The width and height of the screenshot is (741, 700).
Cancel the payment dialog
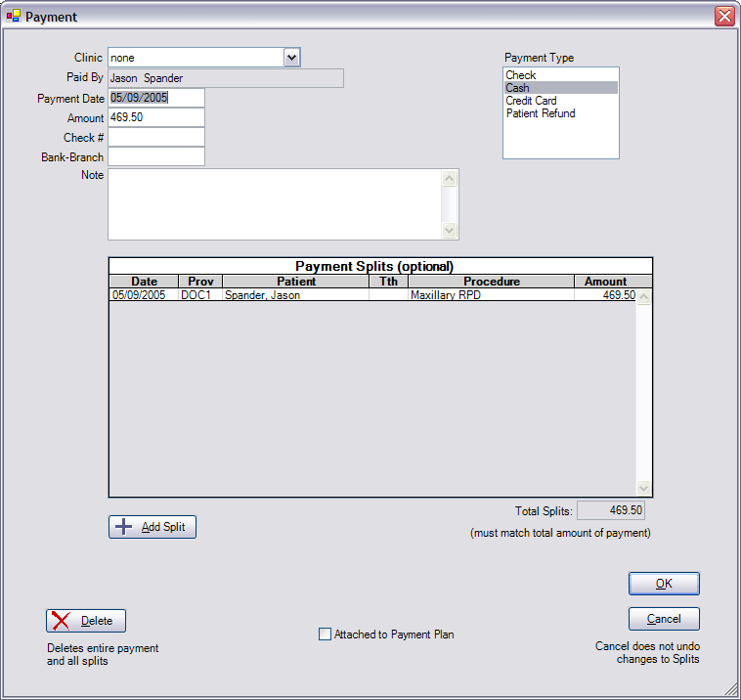coord(664,619)
